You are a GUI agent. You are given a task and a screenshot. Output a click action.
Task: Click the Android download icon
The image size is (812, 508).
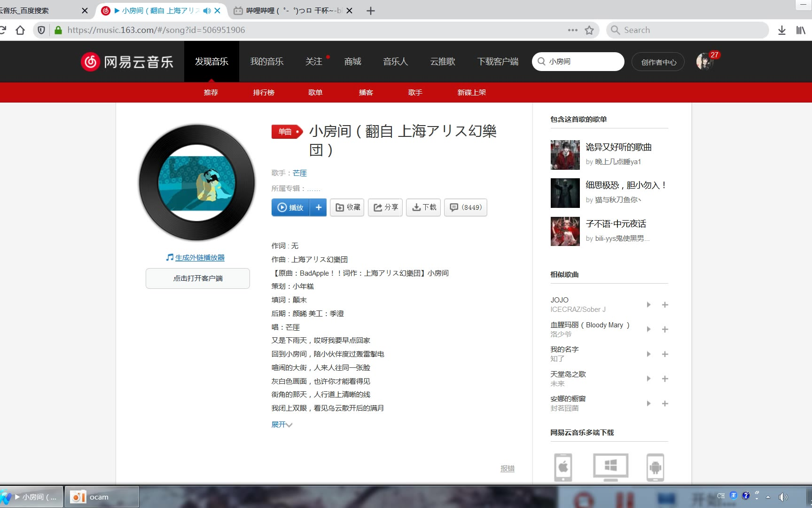click(655, 467)
